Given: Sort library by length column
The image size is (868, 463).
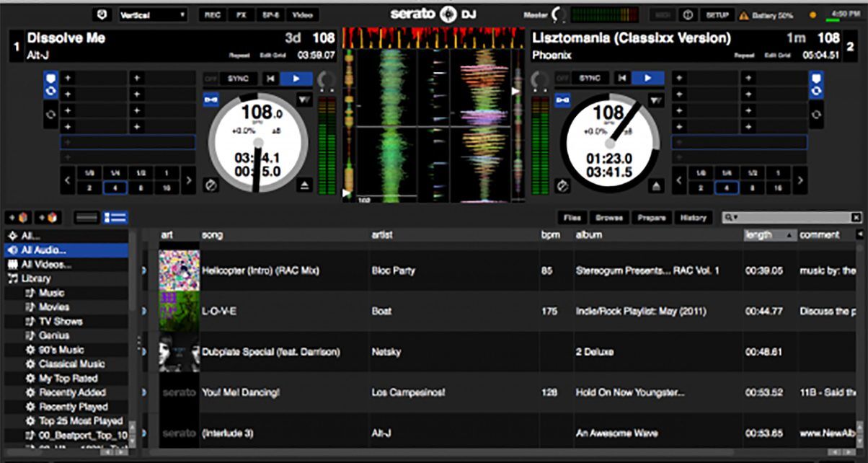Looking at the screenshot, I should pos(769,235).
